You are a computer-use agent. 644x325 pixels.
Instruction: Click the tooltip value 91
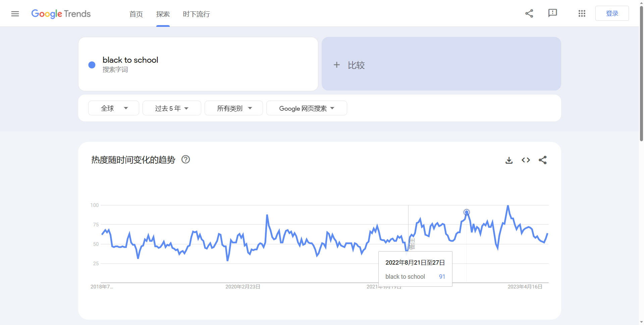442,277
